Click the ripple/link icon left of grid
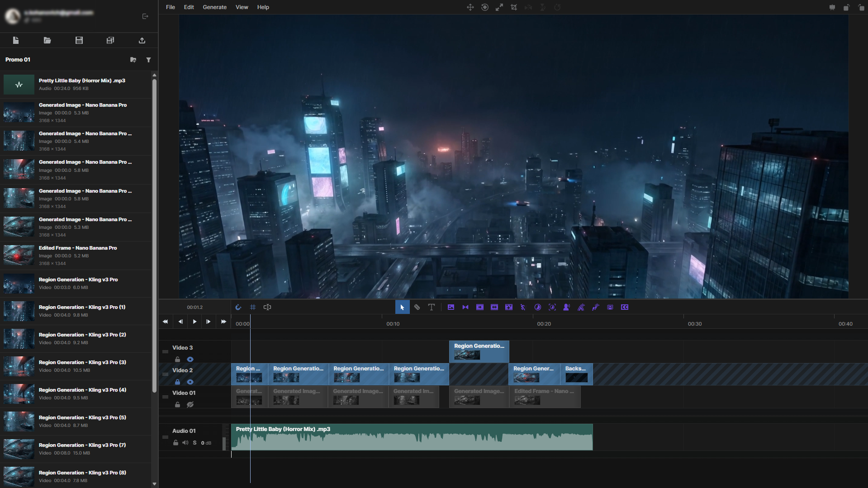Screen dimensions: 868x488 [x=238, y=307]
